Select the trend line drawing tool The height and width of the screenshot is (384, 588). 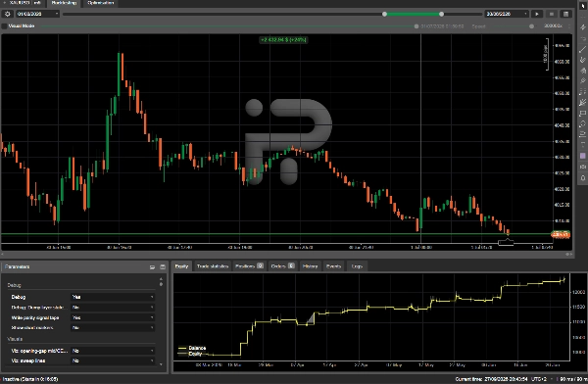point(582,49)
